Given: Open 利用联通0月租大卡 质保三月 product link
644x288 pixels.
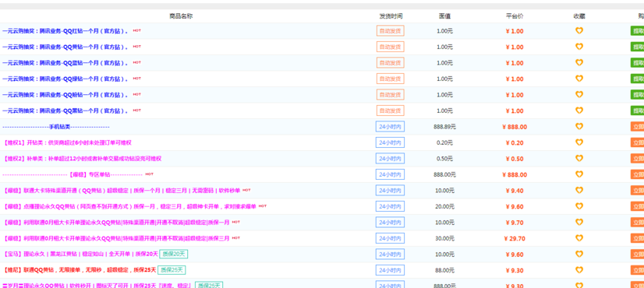Looking at the screenshot, I should click(116, 238).
